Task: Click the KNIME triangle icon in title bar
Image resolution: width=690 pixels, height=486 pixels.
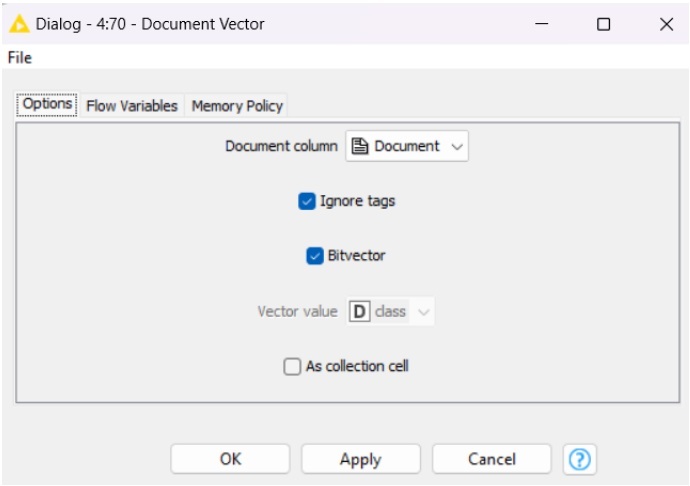Action: point(19,24)
